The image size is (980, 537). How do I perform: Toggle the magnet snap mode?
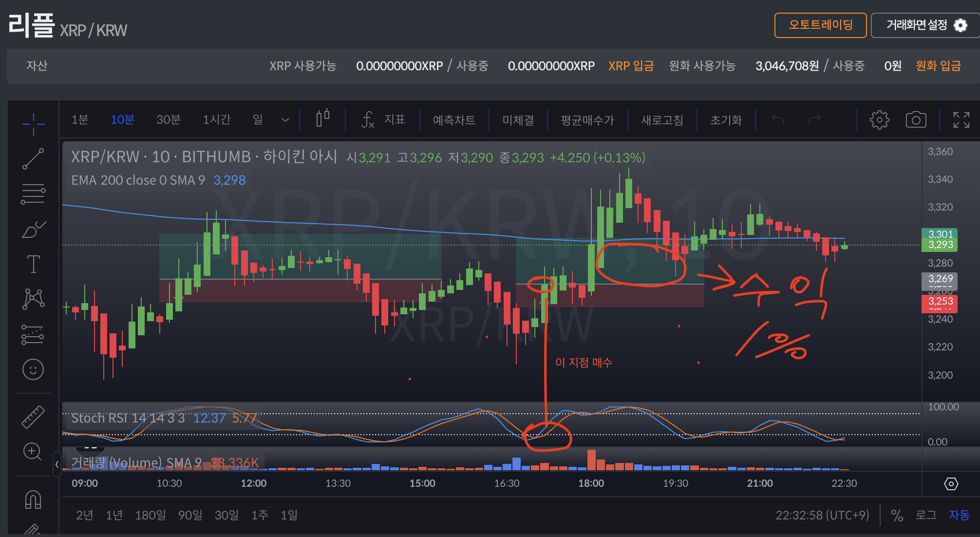[x=33, y=499]
